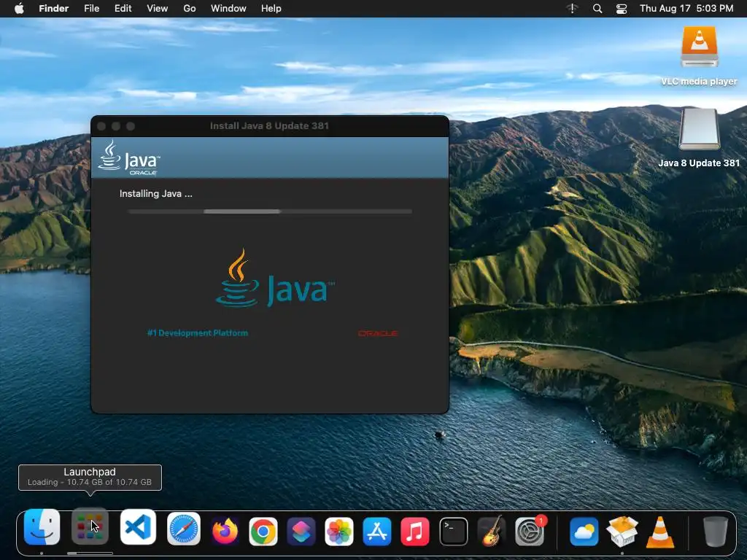Open Spotlight search in menu bar
The image size is (747, 560).
pyautogui.click(x=597, y=9)
